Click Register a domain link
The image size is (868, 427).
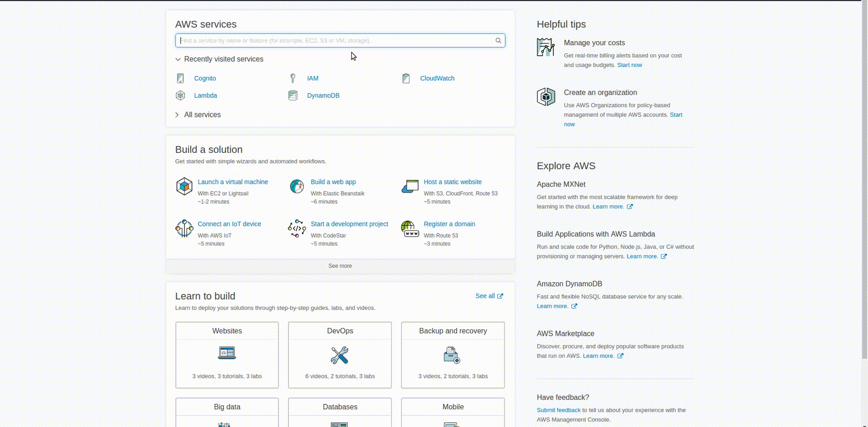click(449, 224)
